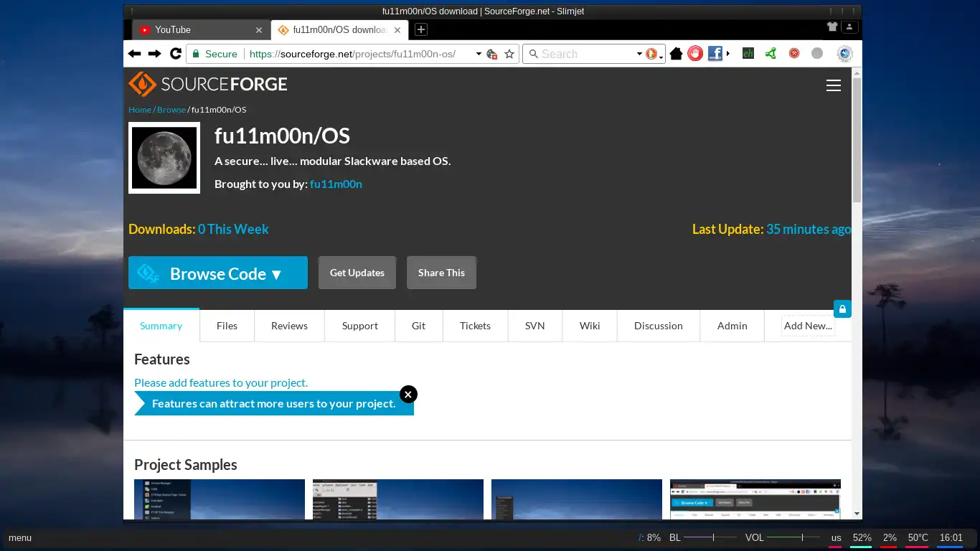The image size is (980, 551).
Task: Close the fu11m00n/OS download tab
Action: (398, 30)
